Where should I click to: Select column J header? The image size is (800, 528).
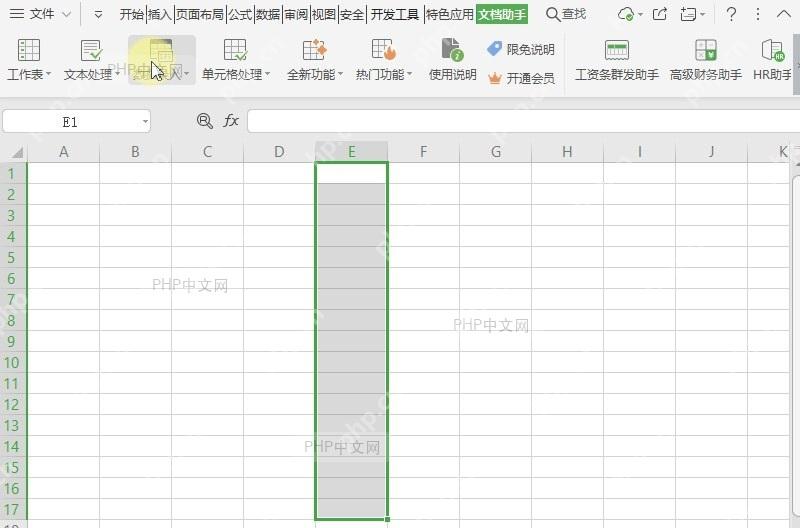click(x=711, y=152)
